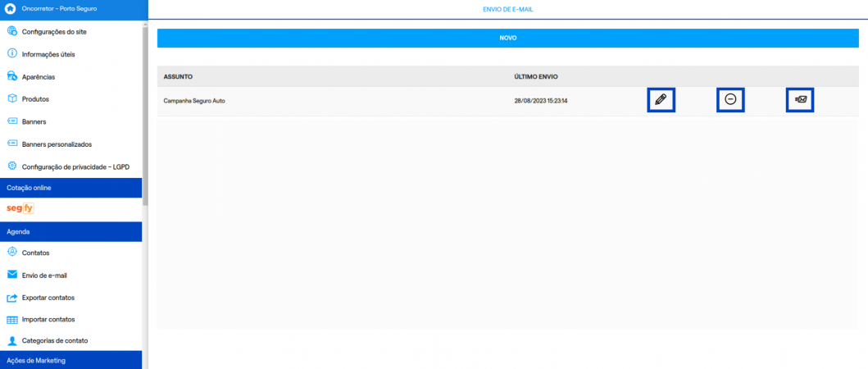Click the Categorias de contato icon

(12, 340)
